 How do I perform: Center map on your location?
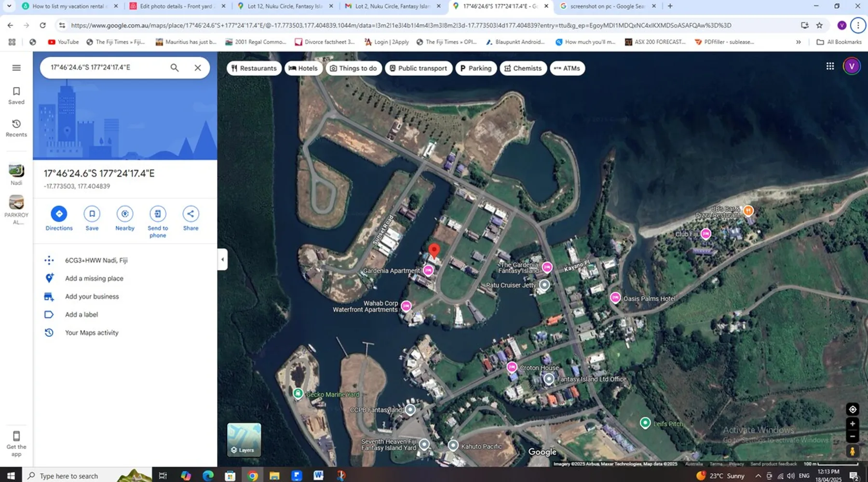852,409
